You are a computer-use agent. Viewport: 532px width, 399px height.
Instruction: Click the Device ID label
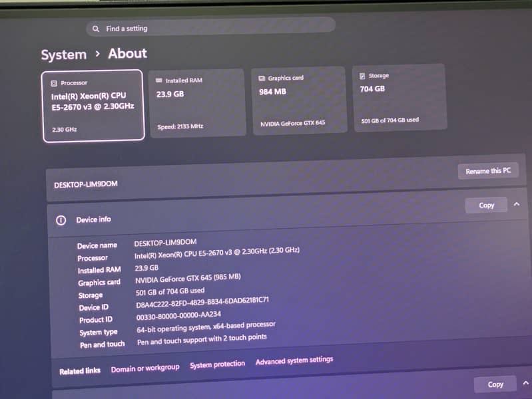click(x=94, y=307)
